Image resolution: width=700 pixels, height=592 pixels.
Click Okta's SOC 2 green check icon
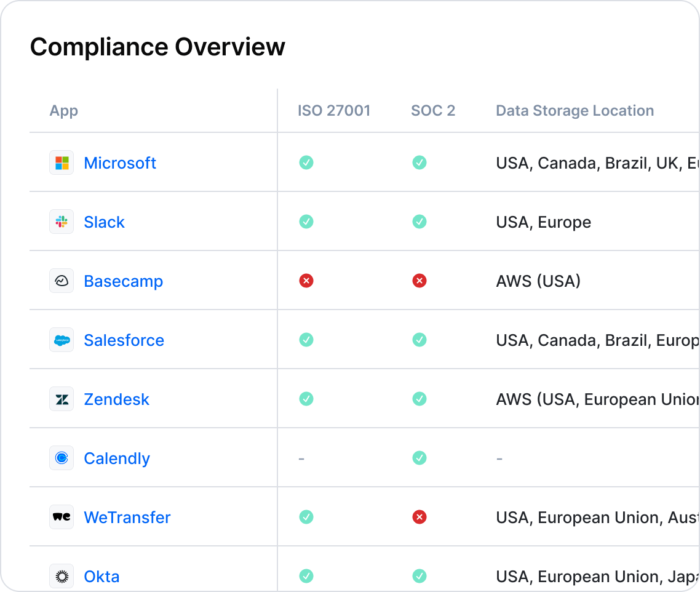pyautogui.click(x=419, y=577)
